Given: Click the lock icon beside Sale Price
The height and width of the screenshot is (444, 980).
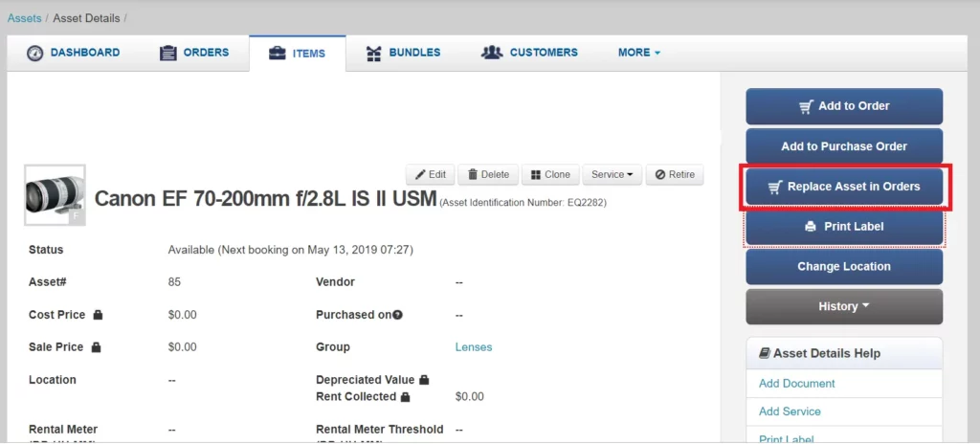Looking at the screenshot, I should pos(97,347).
